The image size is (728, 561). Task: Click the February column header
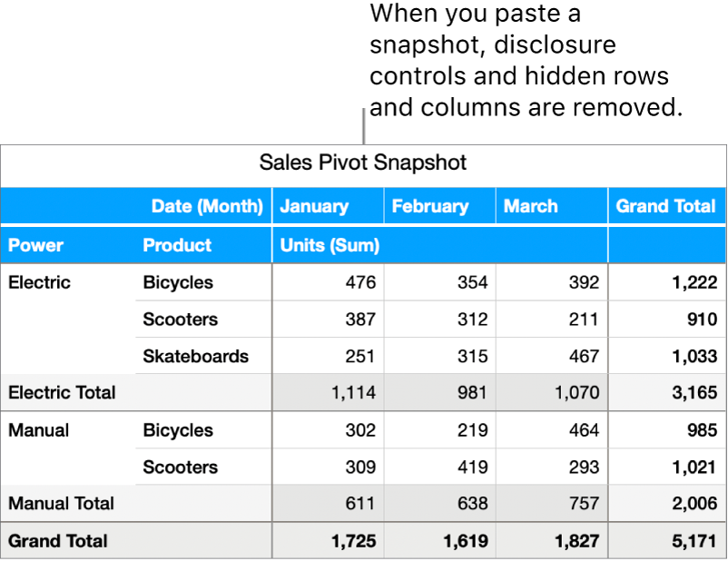[430, 206]
